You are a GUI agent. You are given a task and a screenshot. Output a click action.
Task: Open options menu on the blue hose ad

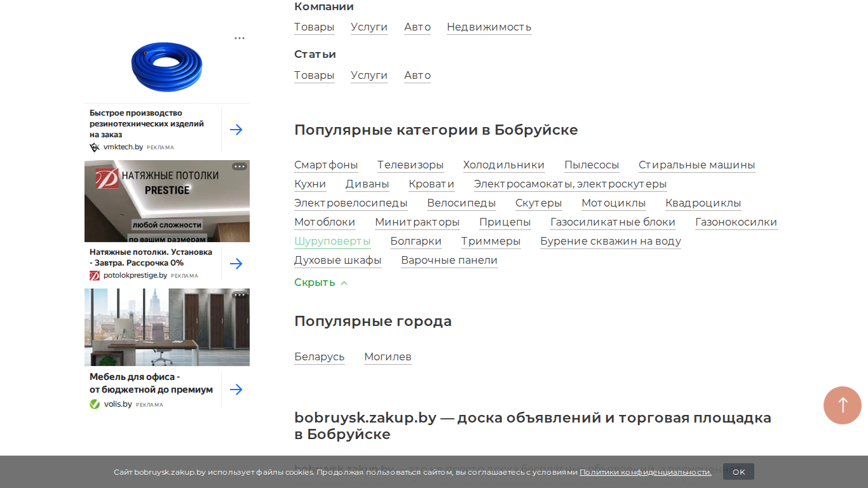coord(240,38)
